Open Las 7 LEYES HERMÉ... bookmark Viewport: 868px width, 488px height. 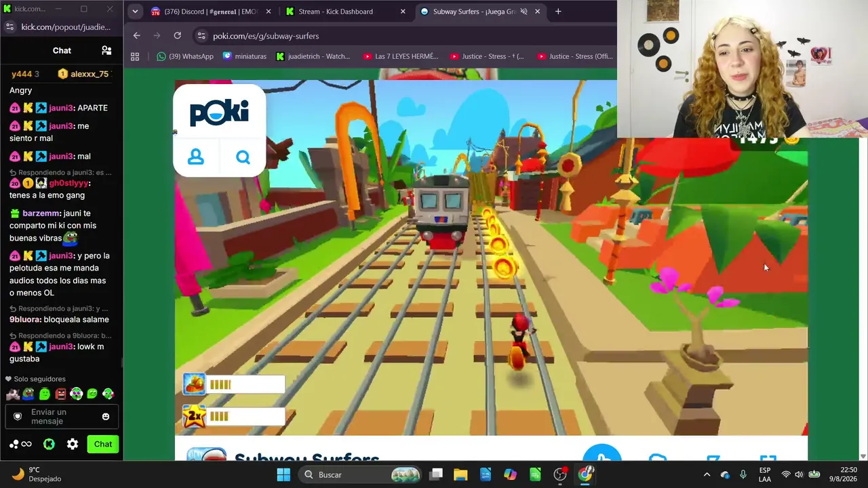tap(401, 56)
